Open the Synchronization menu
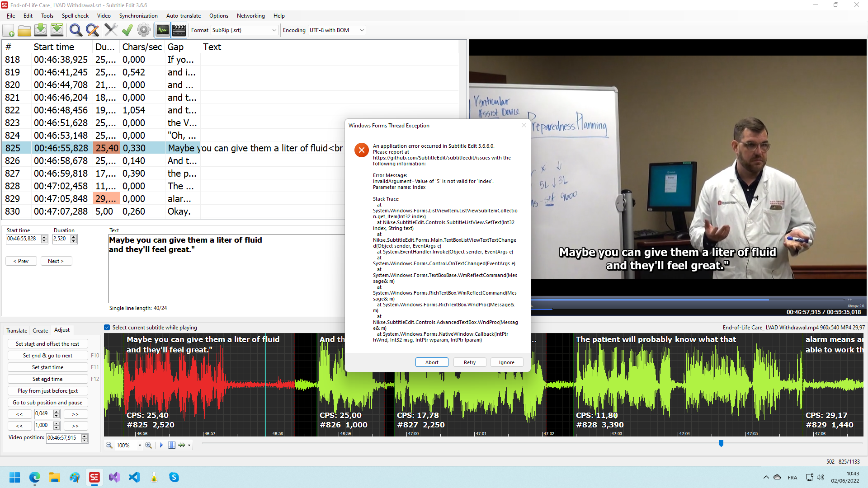The height and width of the screenshot is (488, 868). tap(138, 15)
